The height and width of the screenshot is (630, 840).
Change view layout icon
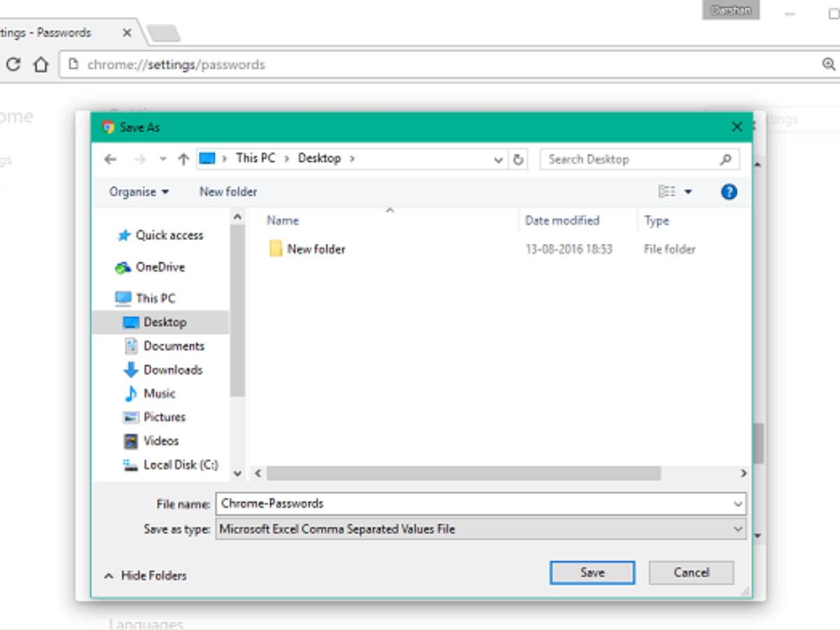pos(667,192)
